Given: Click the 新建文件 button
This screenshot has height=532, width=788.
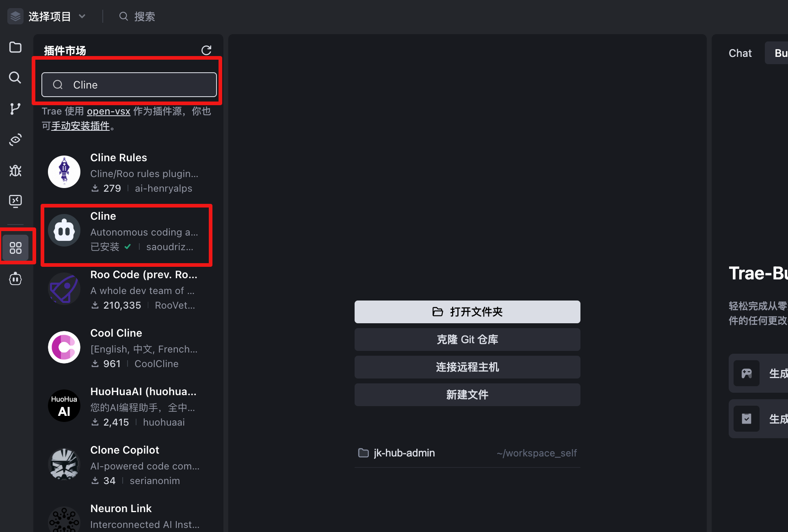Looking at the screenshot, I should (x=467, y=394).
